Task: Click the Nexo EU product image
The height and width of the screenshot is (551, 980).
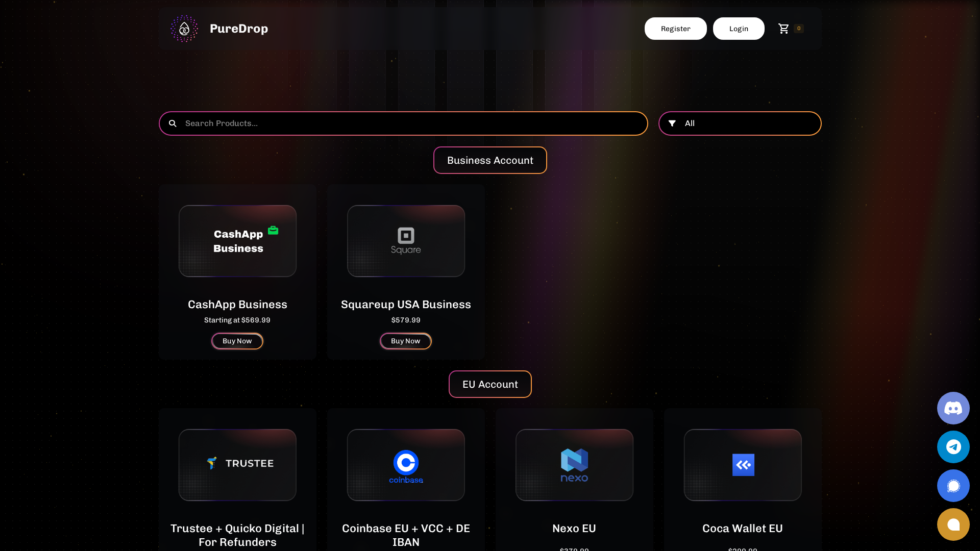Action: click(x=574, y=465)
